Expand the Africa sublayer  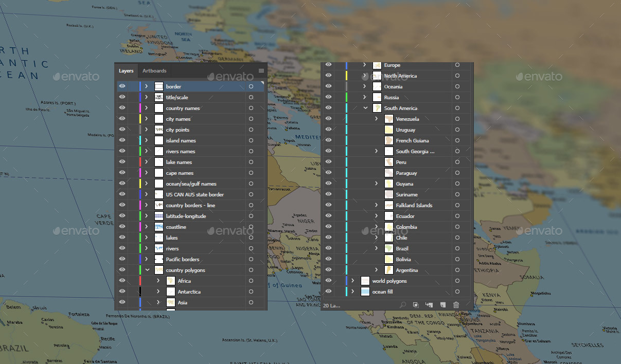[x=157, y=281]
